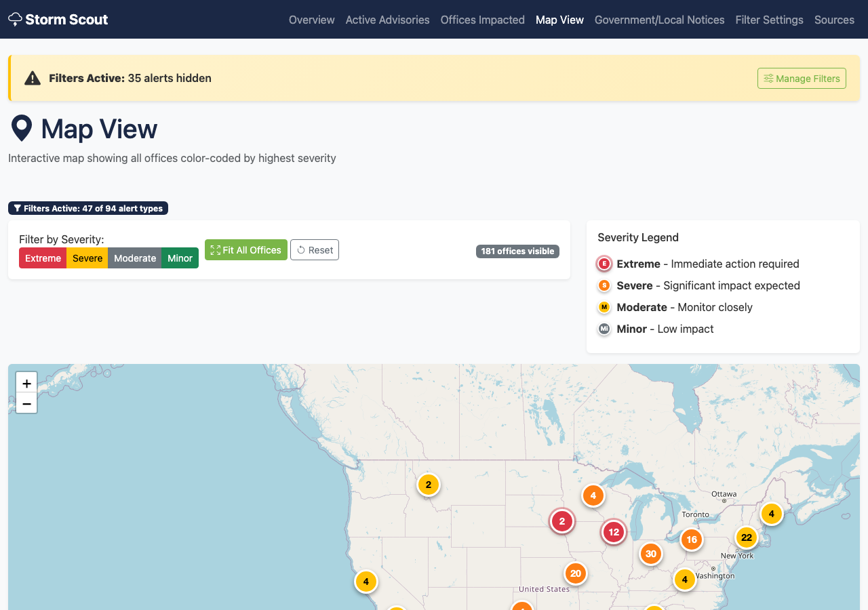
Task: Click the Fit All Offices button
Action: [246, 249]
